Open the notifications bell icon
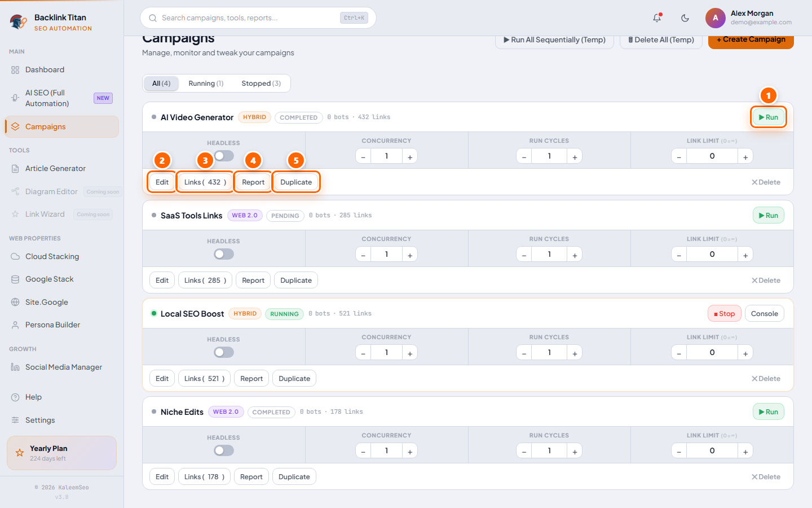The width and height of the screenshot is (812, 508). [x=657, y=18]
